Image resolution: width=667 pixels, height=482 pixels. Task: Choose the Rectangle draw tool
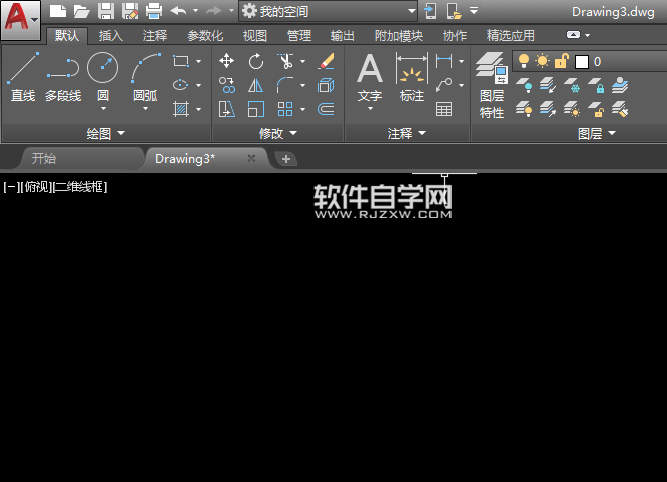click(181, 61)
